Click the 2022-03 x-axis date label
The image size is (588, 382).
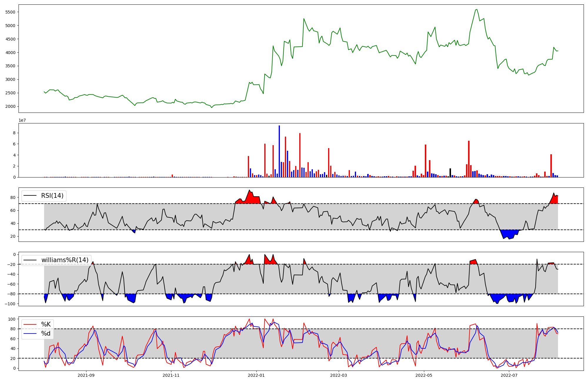tap(339, 375)
